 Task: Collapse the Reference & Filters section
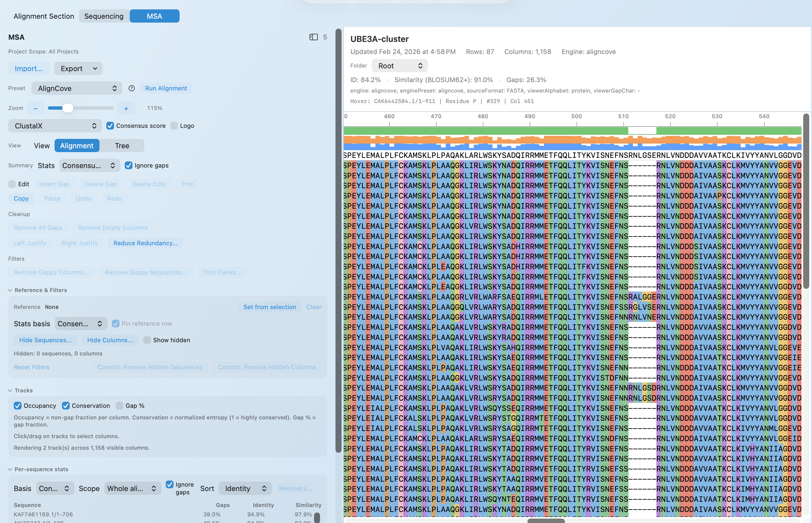tap(10, 290)
